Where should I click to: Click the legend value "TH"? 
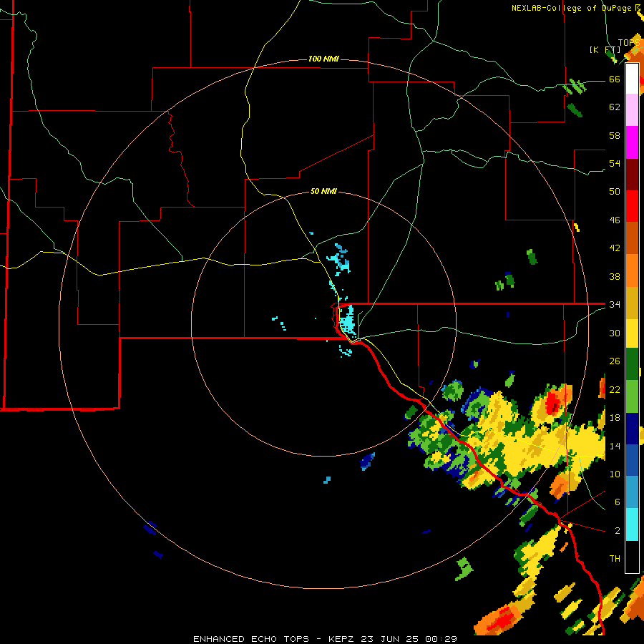coord(615,558)
